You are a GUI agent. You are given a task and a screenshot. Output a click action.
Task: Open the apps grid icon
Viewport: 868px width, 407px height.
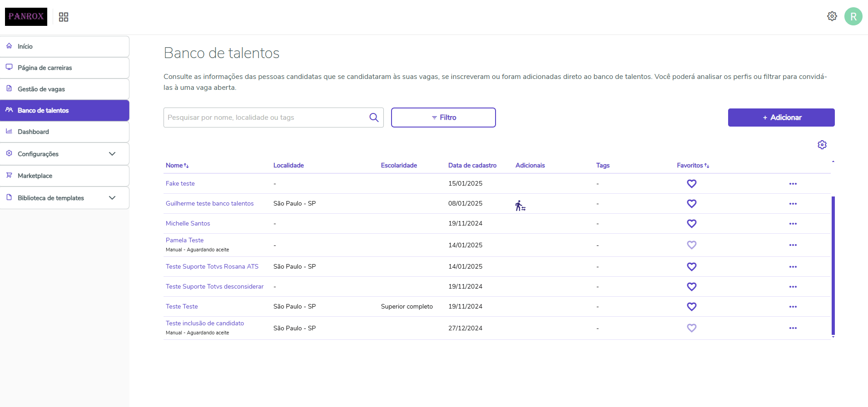coord(64,17)
